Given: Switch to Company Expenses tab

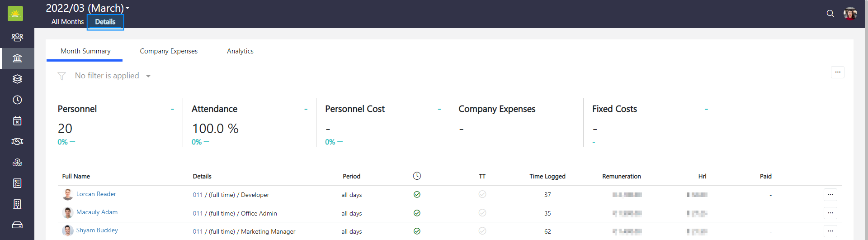Looking at the screenshot, I should click(x=169, y=51).
